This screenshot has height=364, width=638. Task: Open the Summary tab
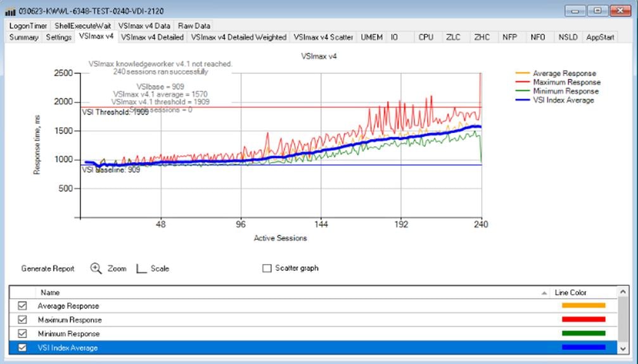pyautogui.click(x=23, y=37)
